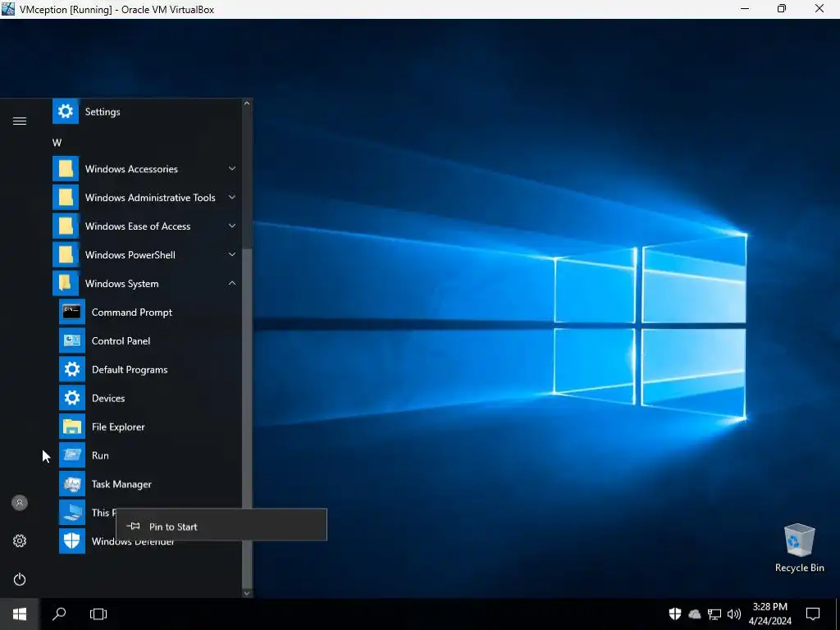840x630 pixels.
Task: Expand Windows Administrative Tools chevron
Action: (232, 197)
